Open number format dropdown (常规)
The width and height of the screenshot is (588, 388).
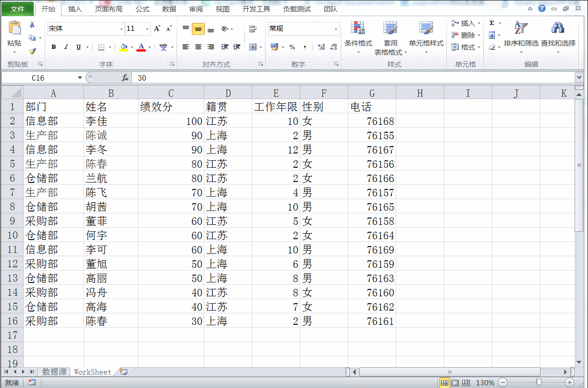click(336, 29)
